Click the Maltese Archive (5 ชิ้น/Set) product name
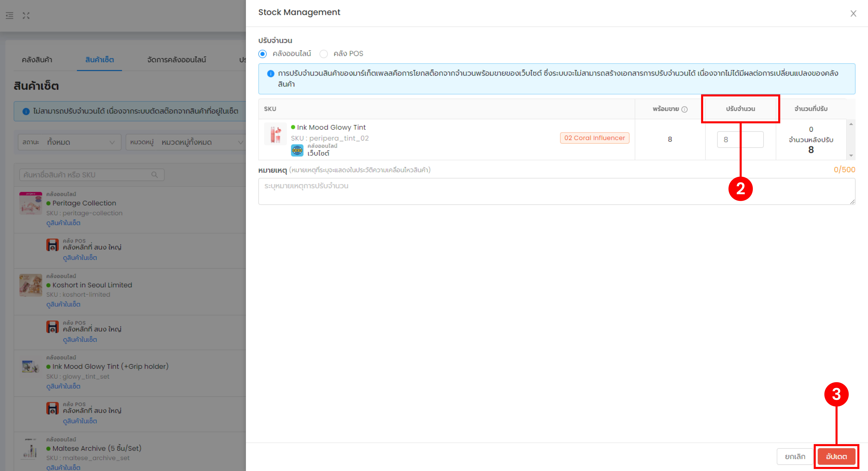The height and width of the screenshot is (471, 868). [97, 448]
